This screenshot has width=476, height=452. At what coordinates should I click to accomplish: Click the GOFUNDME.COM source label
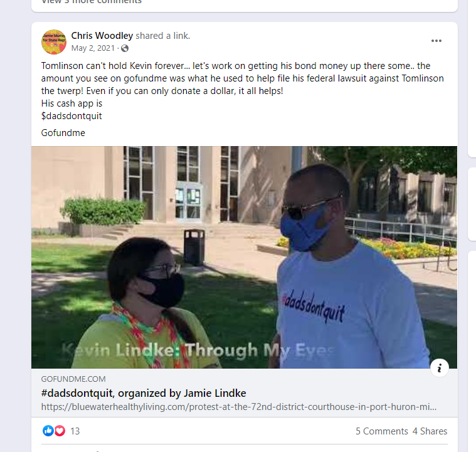click(73, 379)
